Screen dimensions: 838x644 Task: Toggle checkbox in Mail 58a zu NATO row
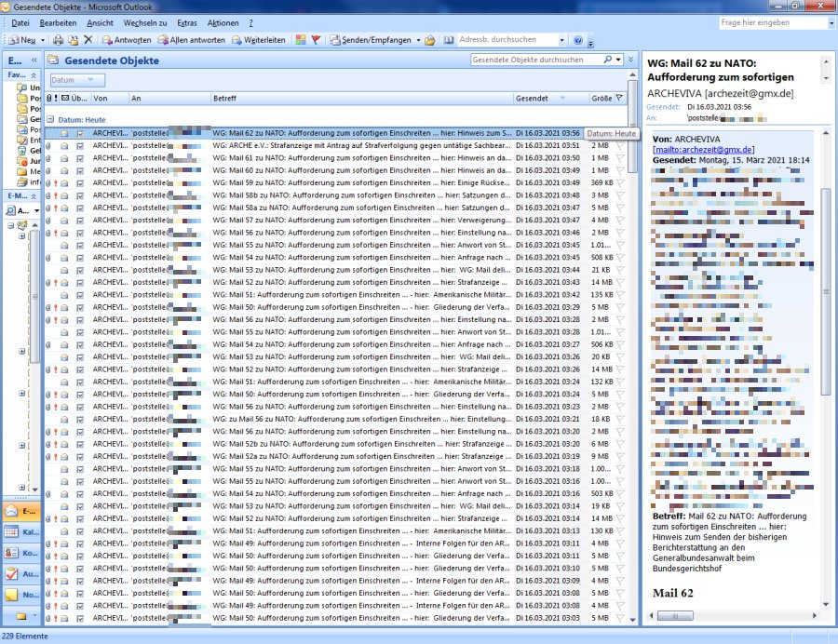tap(80, 208)
